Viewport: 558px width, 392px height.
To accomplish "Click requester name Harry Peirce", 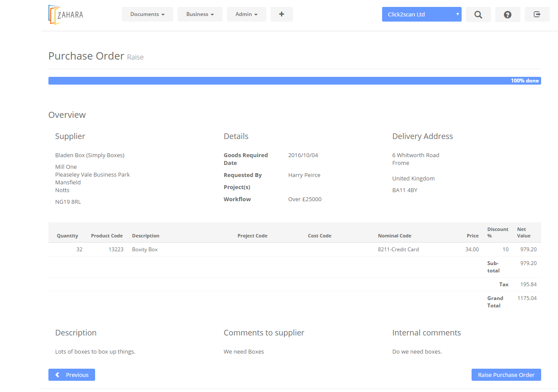I will (304, 175).
